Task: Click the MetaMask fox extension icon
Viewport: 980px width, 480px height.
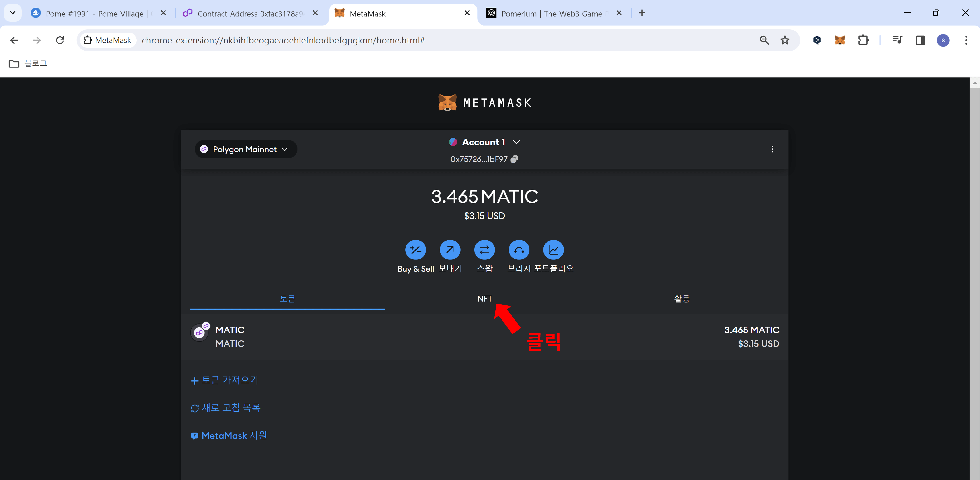Action: (840, 40)
